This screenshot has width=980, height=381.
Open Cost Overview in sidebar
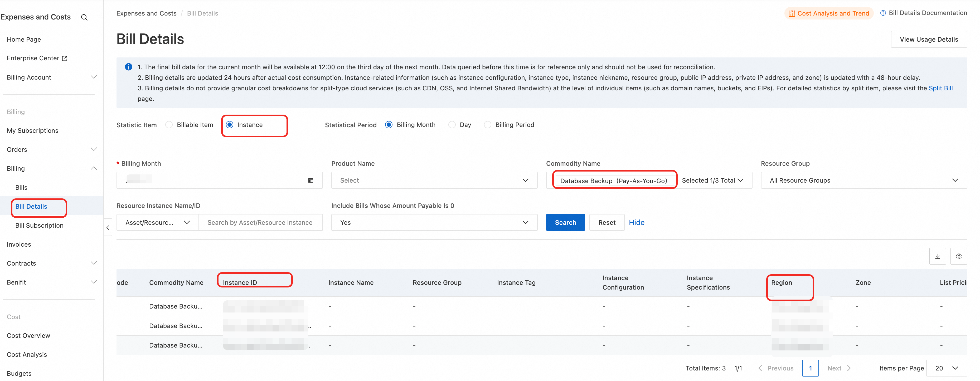click(28, 335)
